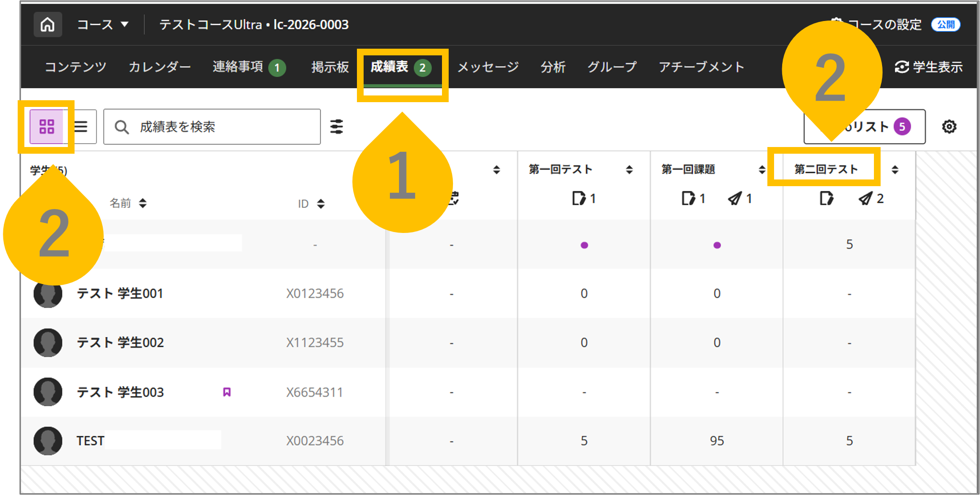Click the 第一回課題 column header
Image resolution: width=980 pixels, height=495 pixels.
688,169
